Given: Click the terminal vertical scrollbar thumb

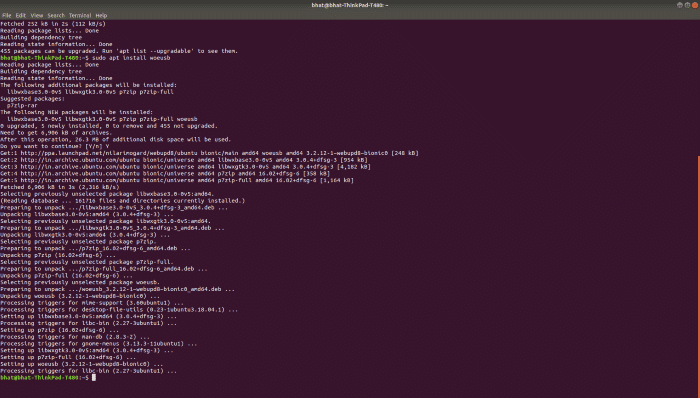Looking at the screenshot, I should (x=699, y=276).
